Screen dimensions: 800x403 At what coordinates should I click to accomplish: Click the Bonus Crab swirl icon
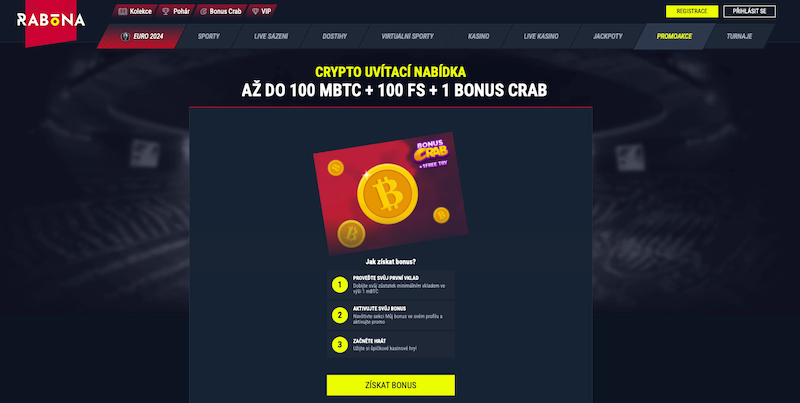tap(204, 11)
